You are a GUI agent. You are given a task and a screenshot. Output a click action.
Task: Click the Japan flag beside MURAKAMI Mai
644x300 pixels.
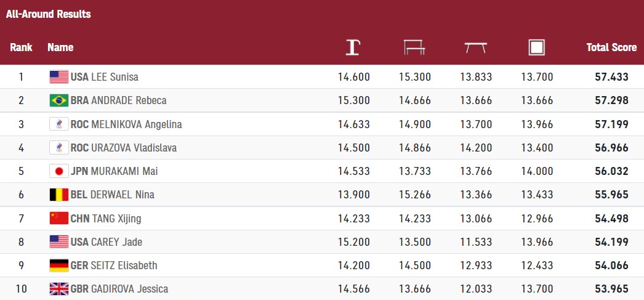[x=58, y=171]
